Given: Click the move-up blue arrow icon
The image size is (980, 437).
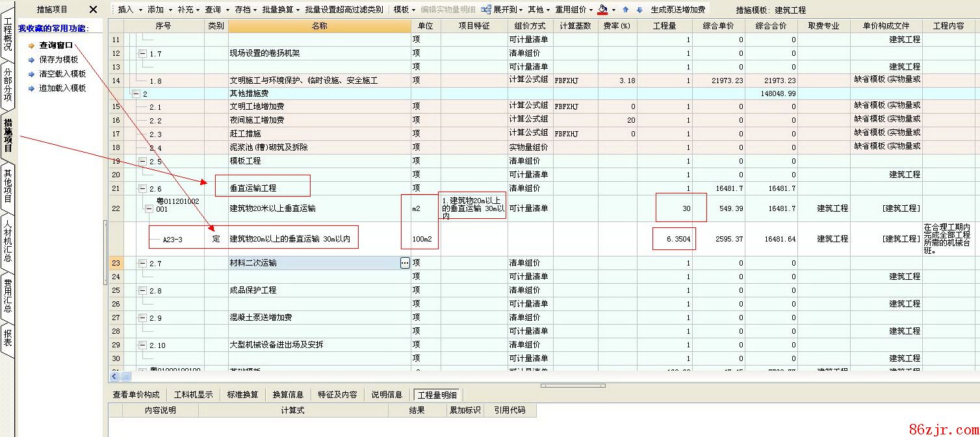Looking at the screenshot, I should [x=626, y=10].
